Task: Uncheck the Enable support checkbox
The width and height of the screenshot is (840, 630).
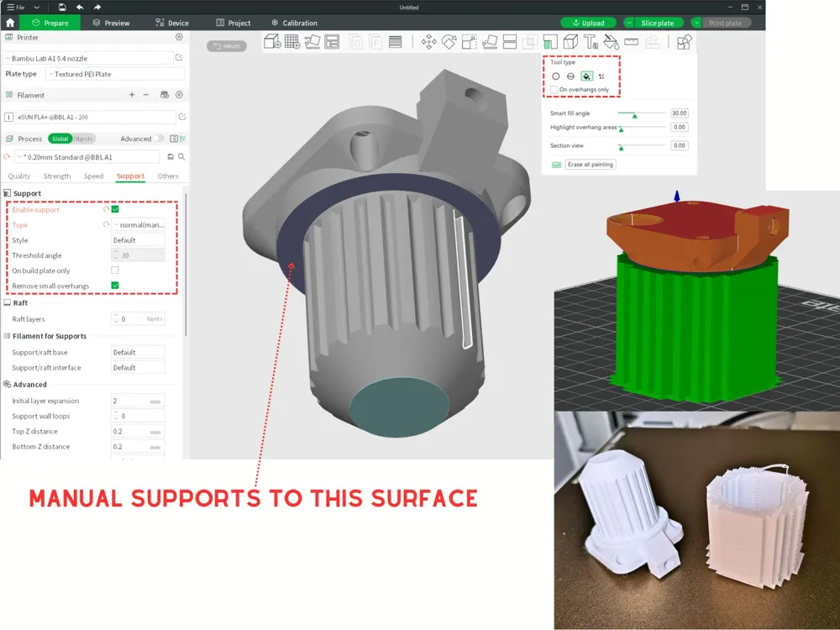Action: tap(115, 210)
